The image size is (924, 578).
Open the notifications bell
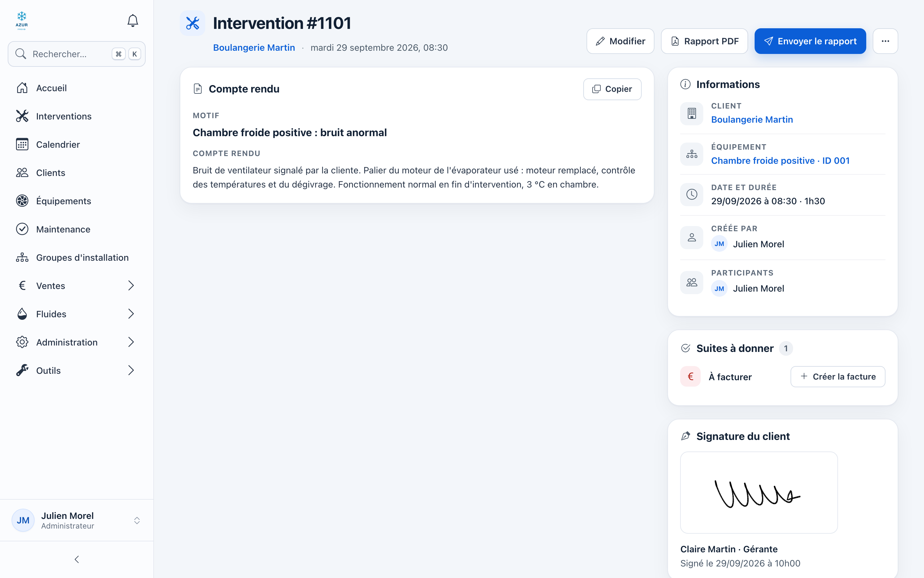coord(133,21)
